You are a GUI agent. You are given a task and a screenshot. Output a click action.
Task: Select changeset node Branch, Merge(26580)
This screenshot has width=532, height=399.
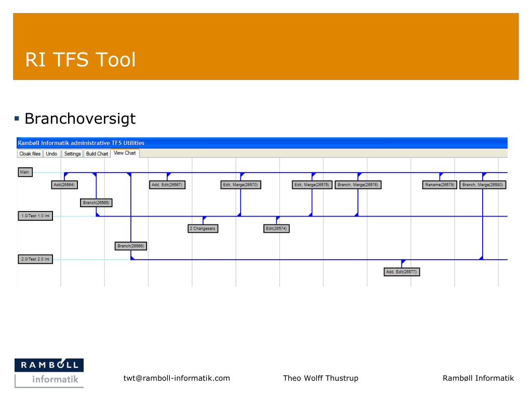(483, 184)
